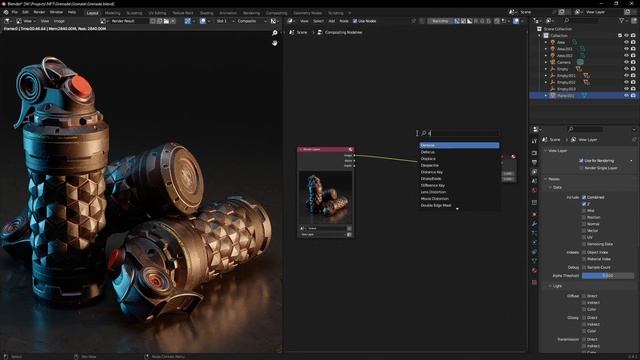Viewport: 640px width, 360px height.
Task: Collapse the Collection in outliner
Action: [540, 36]
